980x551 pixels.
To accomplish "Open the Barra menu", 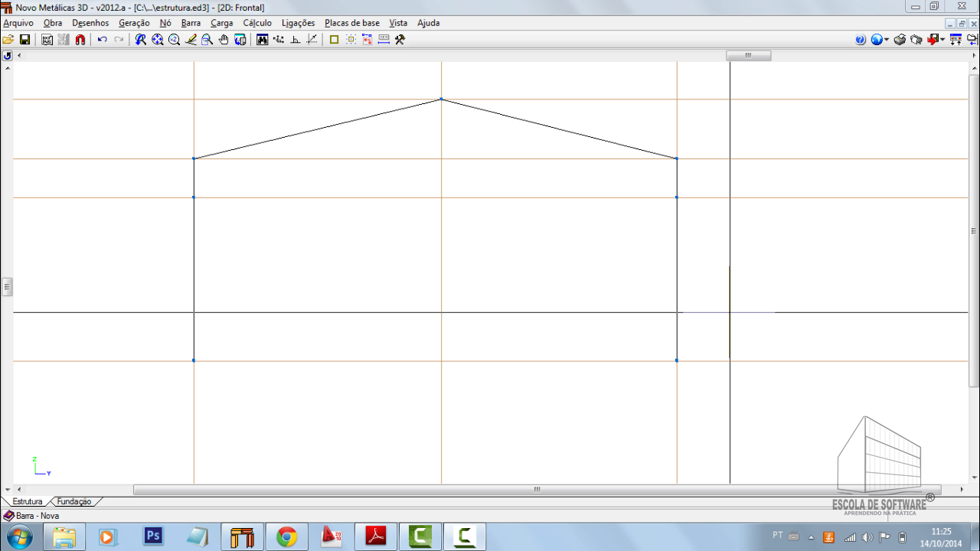I will click(191, 23).
